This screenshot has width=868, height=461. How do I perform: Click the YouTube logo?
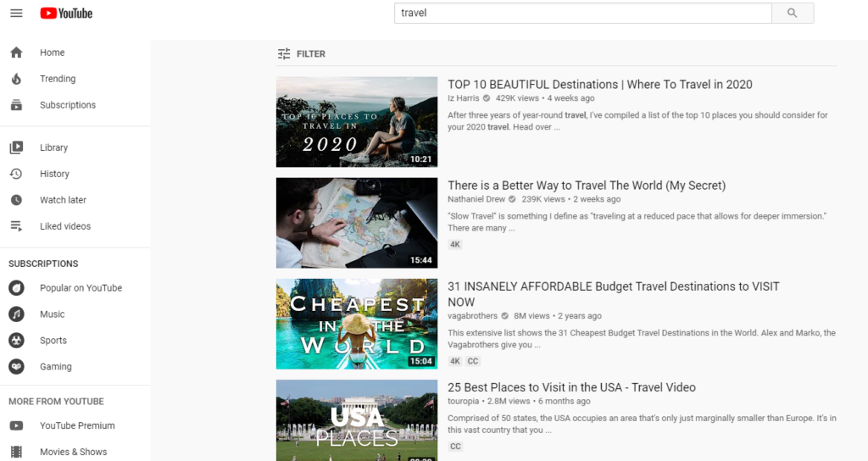[66, 14]
